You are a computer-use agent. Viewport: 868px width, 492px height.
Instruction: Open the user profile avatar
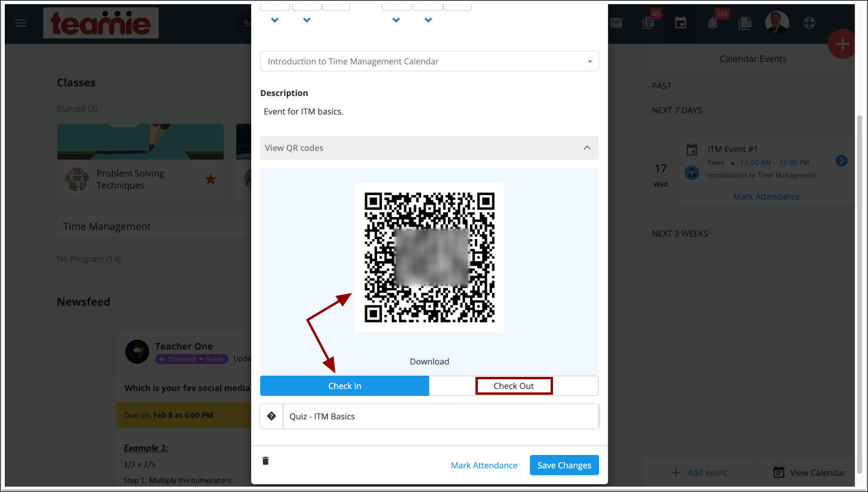coord(777,23)
